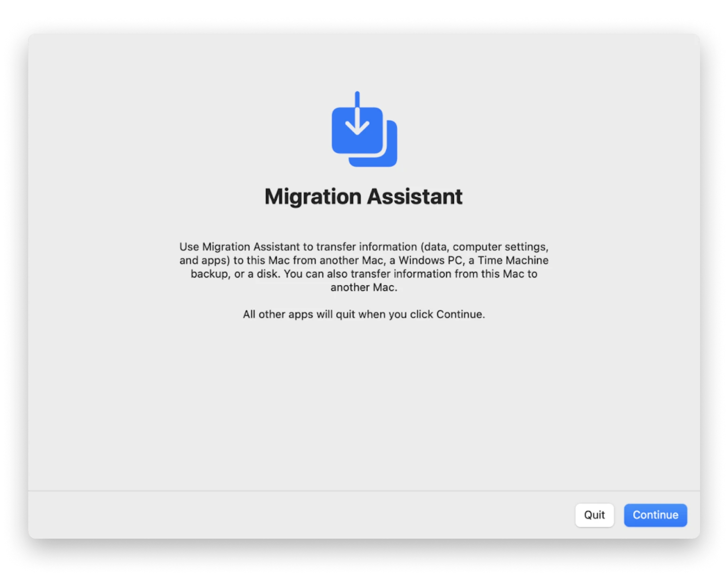Screen dimensions: 728x576
Task: Click the Continue button
Action: click(x=655, y=515)
